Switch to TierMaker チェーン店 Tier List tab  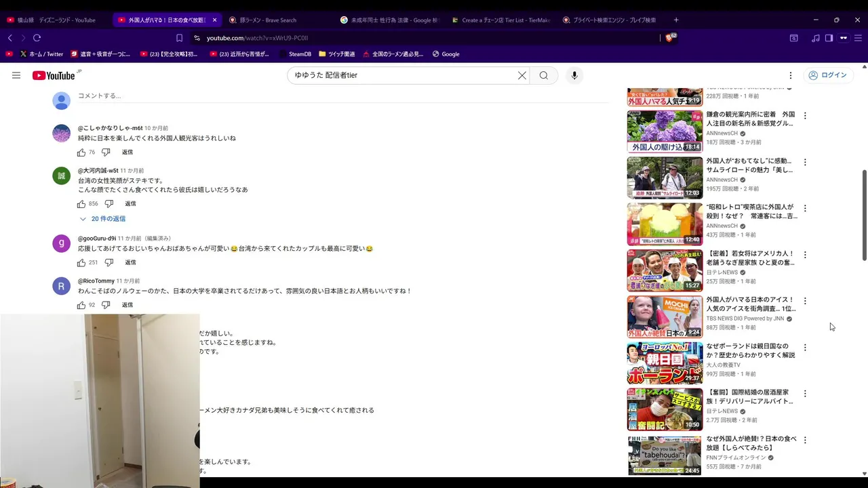tap(502, 20)
